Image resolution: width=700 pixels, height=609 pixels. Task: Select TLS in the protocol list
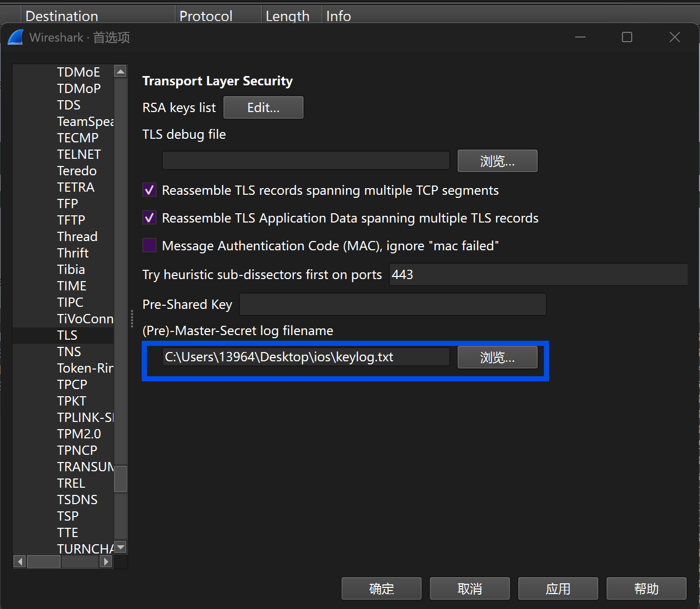pos(67,335)
